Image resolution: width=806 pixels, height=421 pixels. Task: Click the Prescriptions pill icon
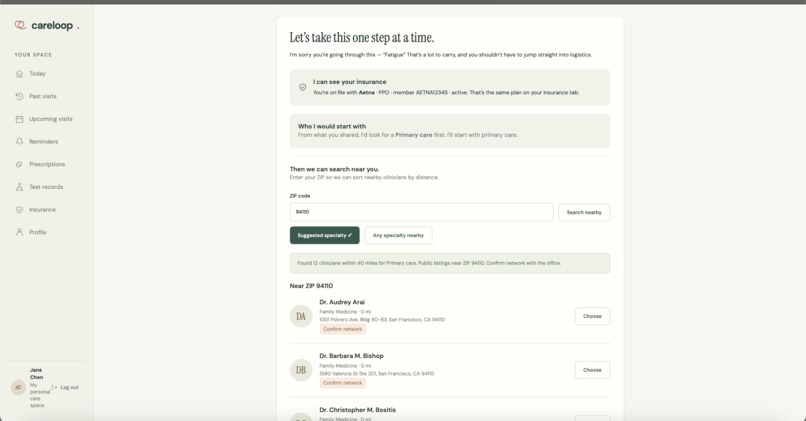pyautogui.click(x=20, y=164)
